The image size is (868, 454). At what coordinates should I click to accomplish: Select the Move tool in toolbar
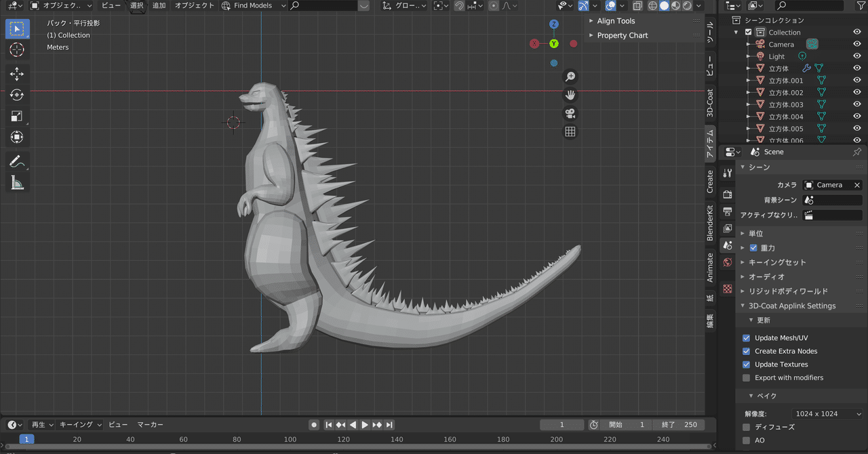(17, 74)
